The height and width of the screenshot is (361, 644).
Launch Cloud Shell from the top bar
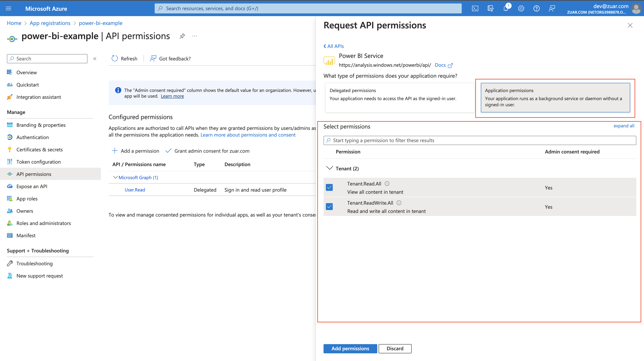click(475, 8)
